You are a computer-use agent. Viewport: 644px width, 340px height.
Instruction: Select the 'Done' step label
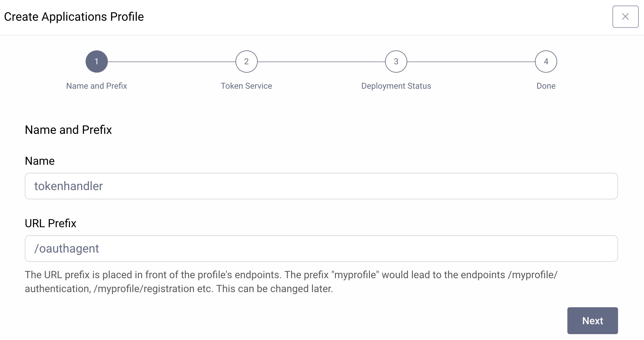tap(546, 86)
